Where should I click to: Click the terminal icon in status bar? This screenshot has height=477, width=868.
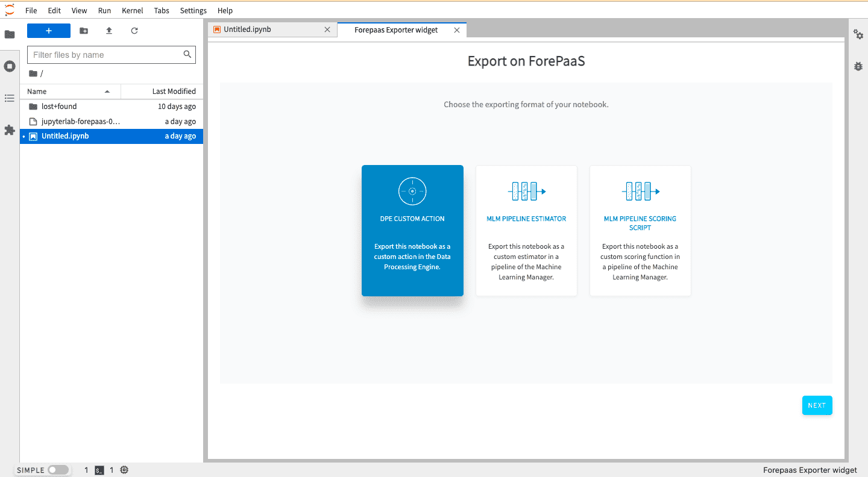(x=100, y=470)
